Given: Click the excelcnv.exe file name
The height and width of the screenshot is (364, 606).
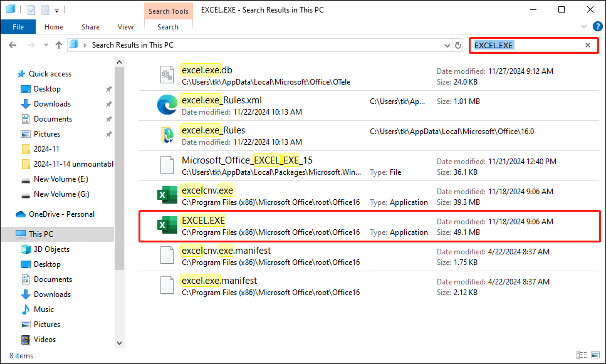Looking at the screenshot, I should (207, 190).
